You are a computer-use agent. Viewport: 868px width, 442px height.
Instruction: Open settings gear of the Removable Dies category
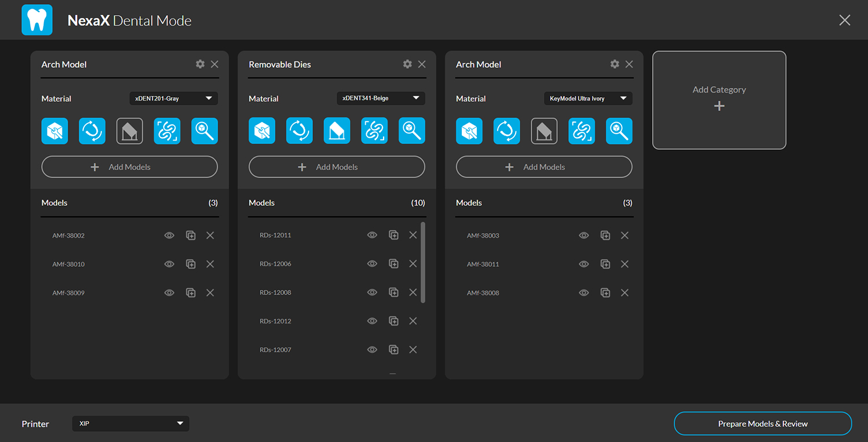point(407,64)
